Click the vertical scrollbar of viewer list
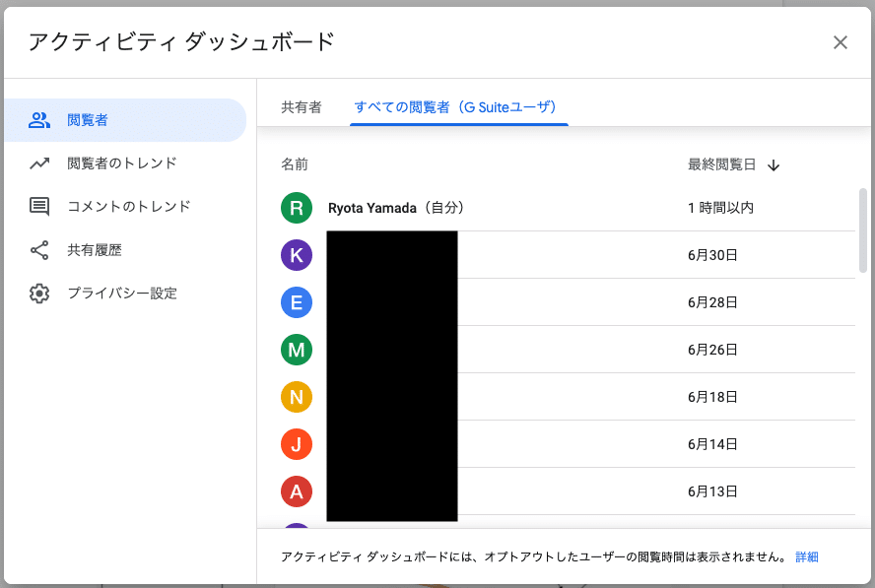Screen dimensions: 875x588 864,229
